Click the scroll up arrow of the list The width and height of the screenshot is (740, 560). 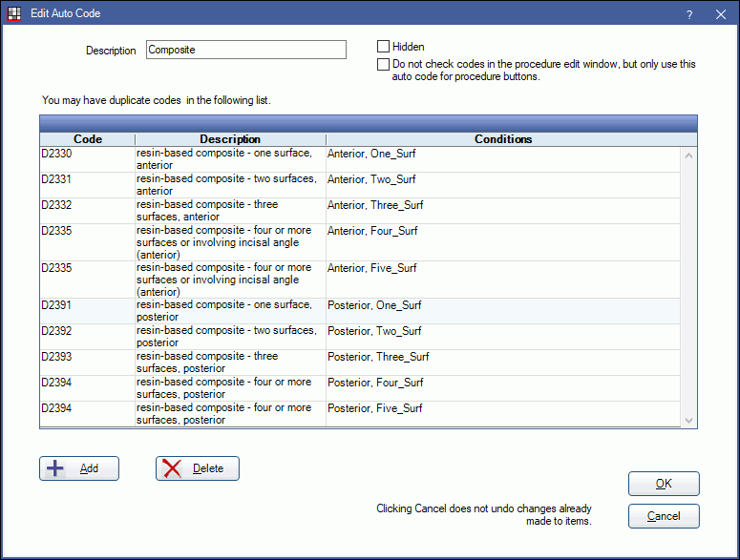688,156
